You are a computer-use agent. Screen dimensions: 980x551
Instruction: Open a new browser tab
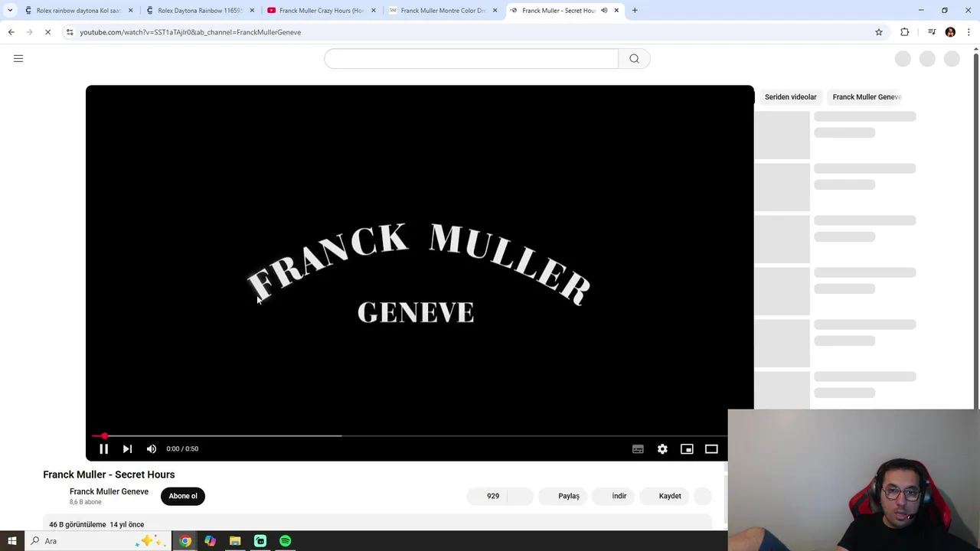coord(635,11)
